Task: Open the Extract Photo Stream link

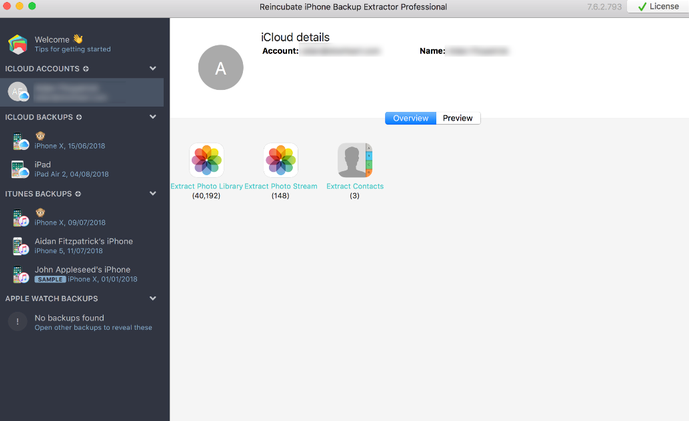Action: click(x=281, y=186)
